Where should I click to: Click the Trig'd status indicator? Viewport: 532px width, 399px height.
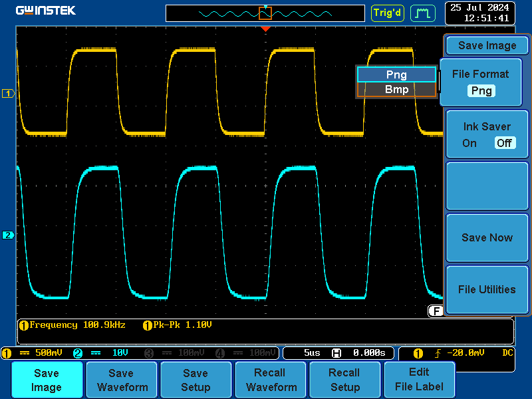pos(388,13)
